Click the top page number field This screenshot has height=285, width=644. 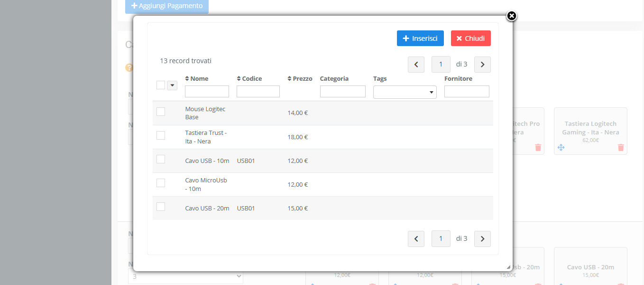tap(441, 65)
